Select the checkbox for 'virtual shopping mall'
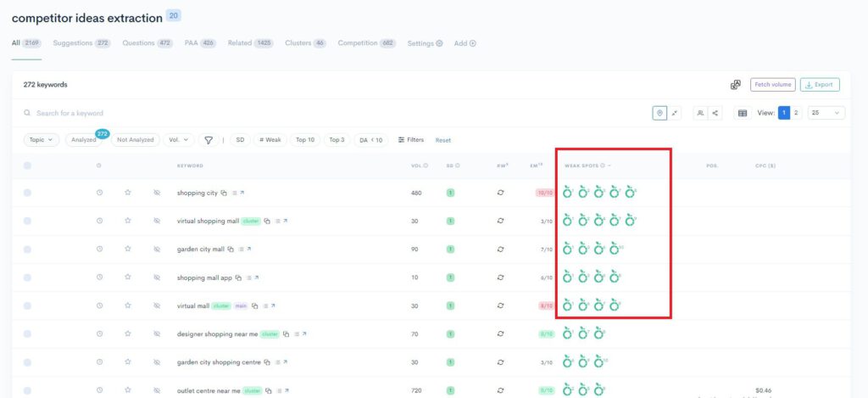This screenshot has height=398, width=868. tap(27, 221)
